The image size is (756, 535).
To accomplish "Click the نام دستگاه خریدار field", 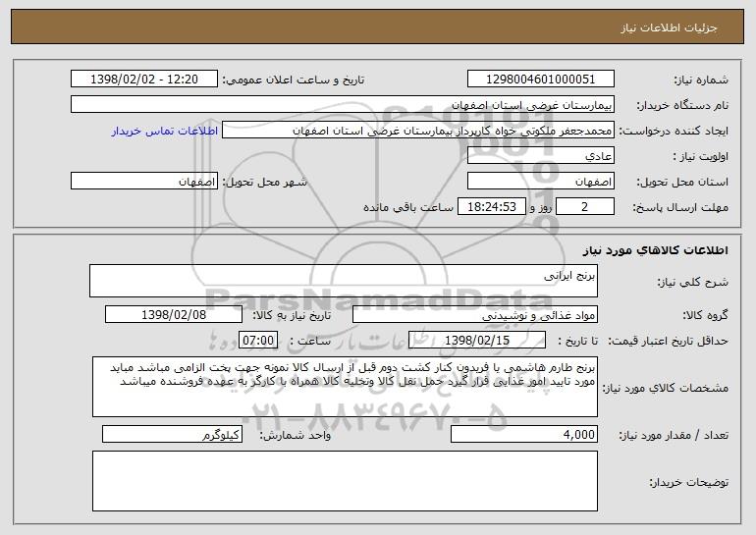I will point(343,104).
